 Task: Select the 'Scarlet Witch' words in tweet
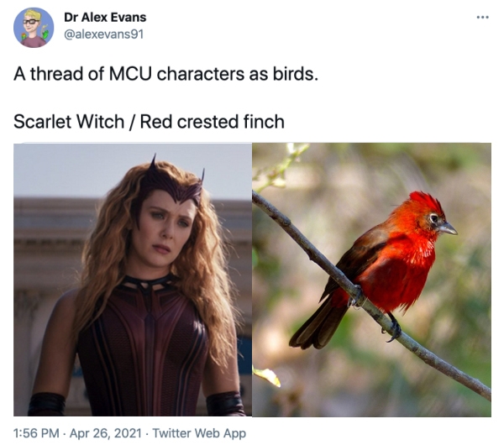[69, 122]
